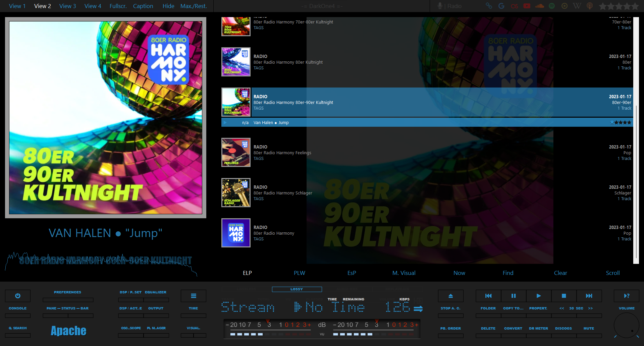Skip to the next track

pyautogui.click(x=589, y=296)
